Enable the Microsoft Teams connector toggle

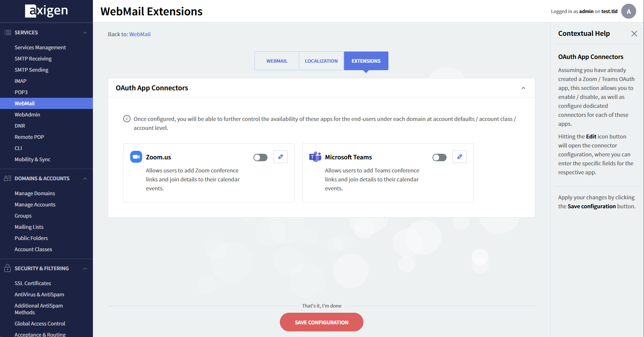440,157
